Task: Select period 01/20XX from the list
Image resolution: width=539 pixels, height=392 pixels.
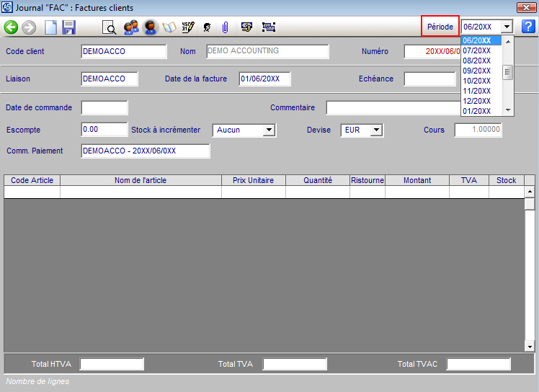Action: [481, 111]
